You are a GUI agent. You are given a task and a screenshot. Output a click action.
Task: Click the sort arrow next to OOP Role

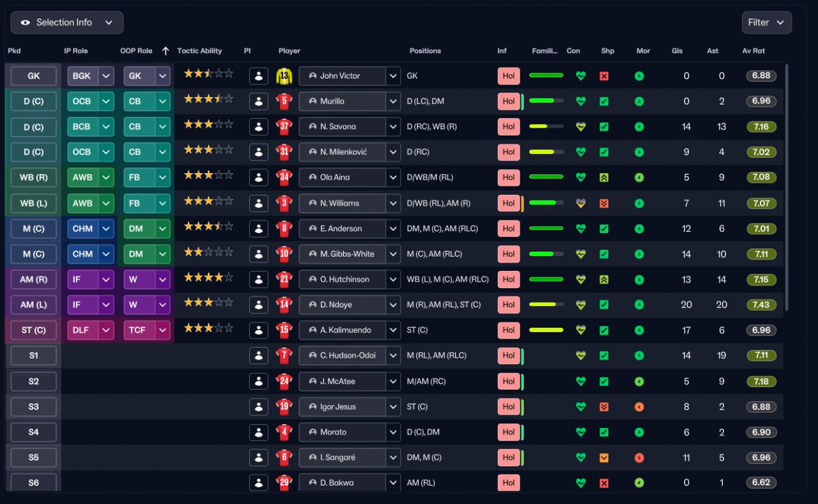click(x=166, y=51)
